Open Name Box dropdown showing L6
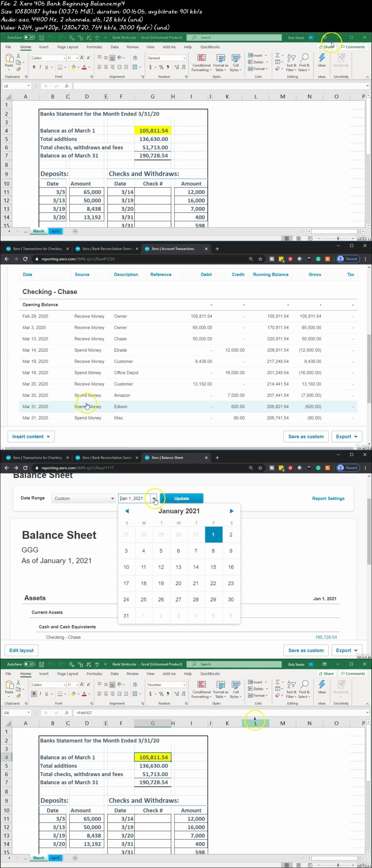This screenshot has width=372, height=868. [28, 86]
